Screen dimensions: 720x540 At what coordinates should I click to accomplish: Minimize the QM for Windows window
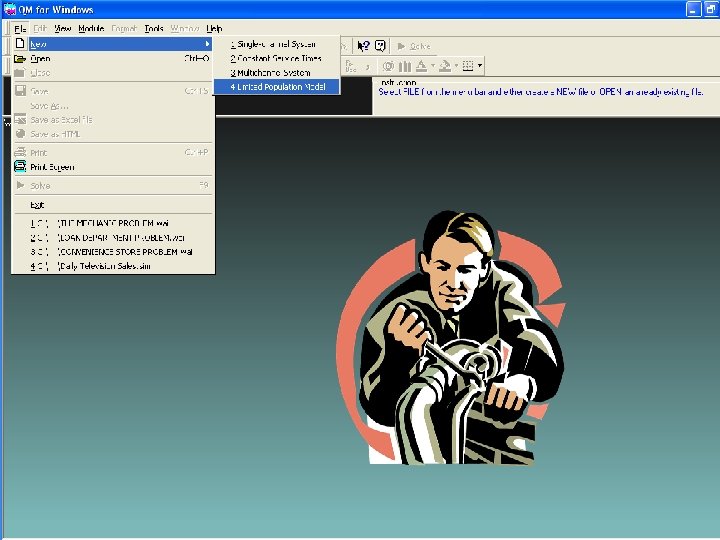pyautogui.click(x=693, y=9)
